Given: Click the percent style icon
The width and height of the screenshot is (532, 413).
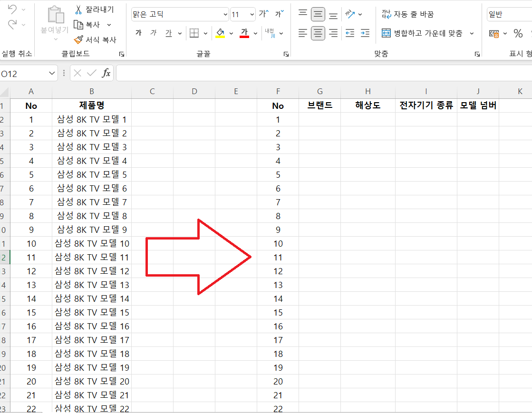Looking at the screenshot, I should [x=518, y=33].
